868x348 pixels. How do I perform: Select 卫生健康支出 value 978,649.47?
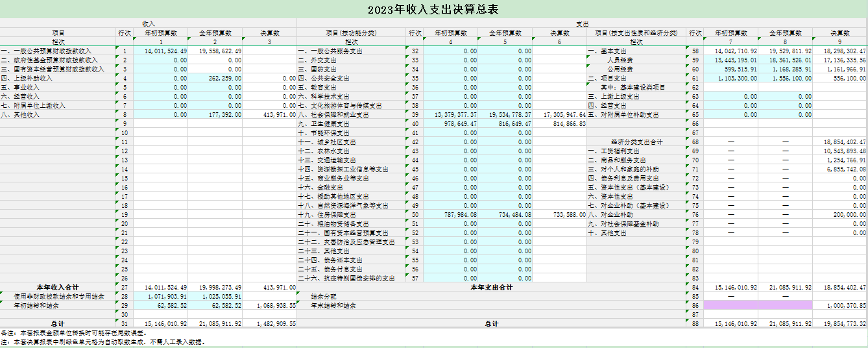452,123
